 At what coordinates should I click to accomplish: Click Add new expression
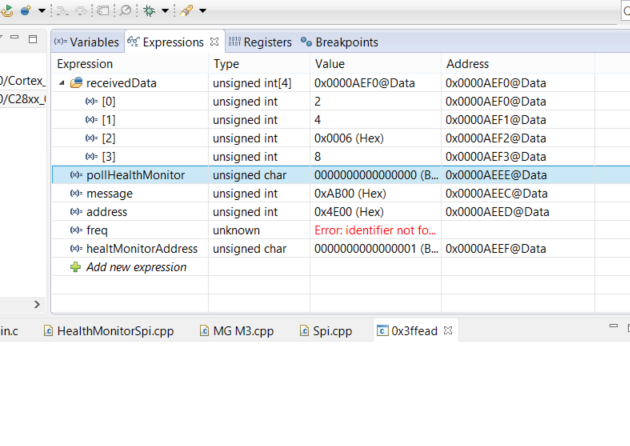coord(136,267)
